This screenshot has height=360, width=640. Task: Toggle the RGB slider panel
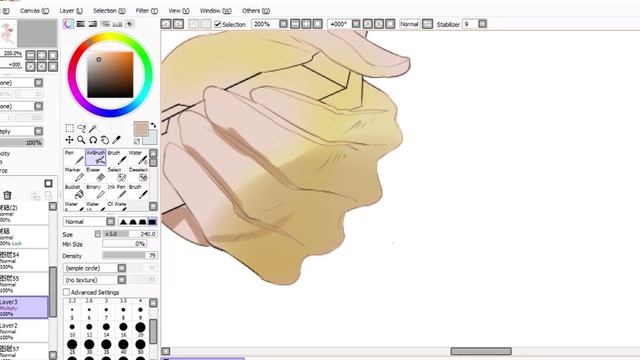click(80, 24)
